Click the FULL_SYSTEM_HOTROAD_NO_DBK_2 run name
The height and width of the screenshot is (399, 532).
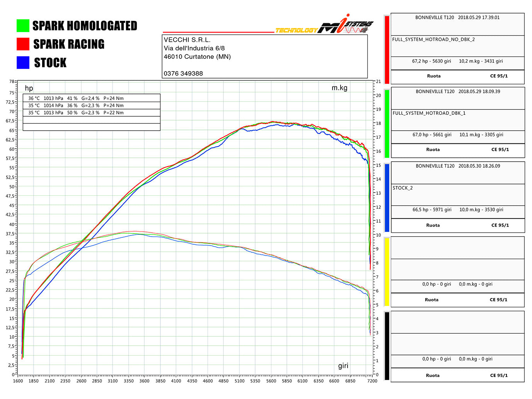[433, 39]
